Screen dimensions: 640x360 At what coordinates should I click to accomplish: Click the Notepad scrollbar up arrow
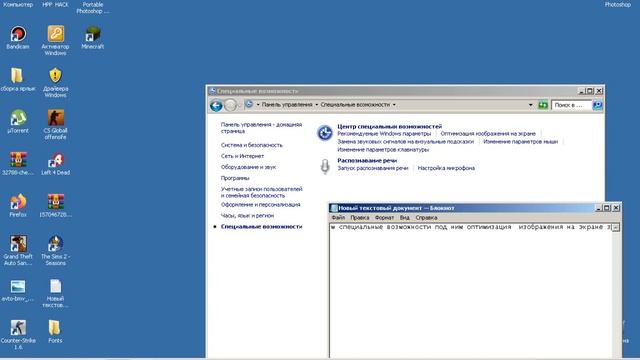point(616,227)
